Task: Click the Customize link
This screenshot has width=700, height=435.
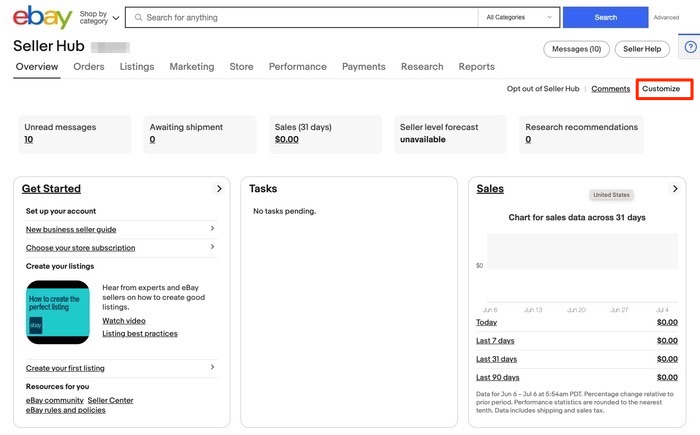Action: point(661,89)
